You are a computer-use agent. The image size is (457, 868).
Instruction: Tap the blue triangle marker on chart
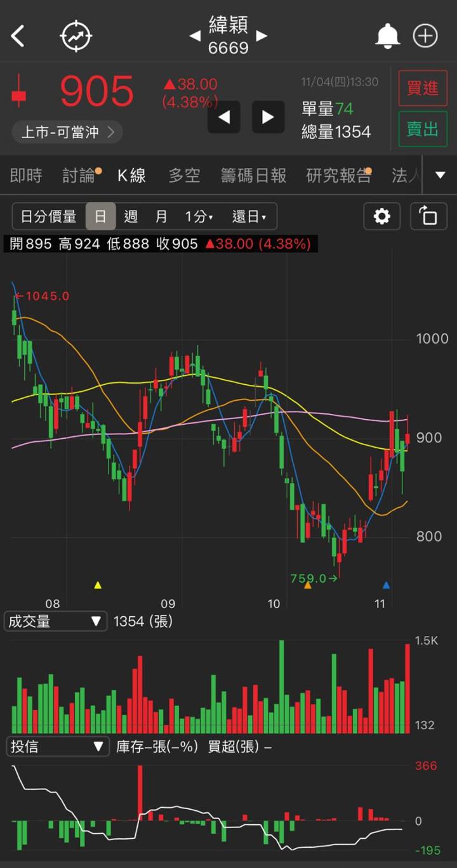click(x=386, y=585)
